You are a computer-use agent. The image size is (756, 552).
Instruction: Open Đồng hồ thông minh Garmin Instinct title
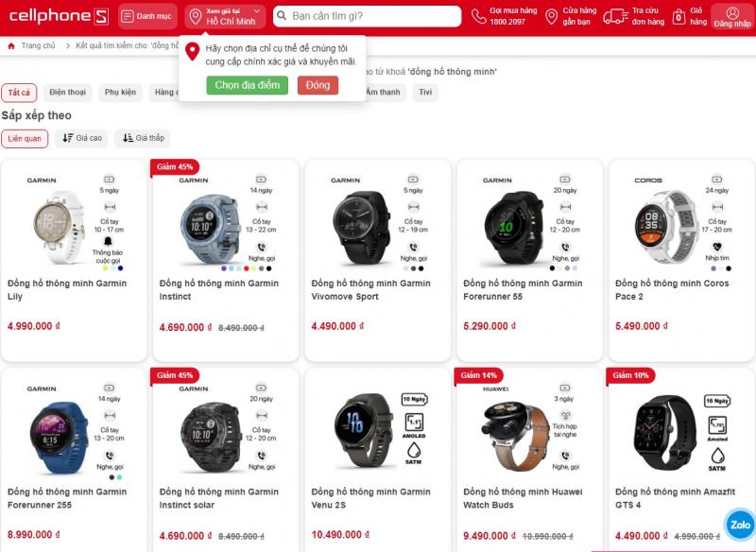tap(219, 290)
